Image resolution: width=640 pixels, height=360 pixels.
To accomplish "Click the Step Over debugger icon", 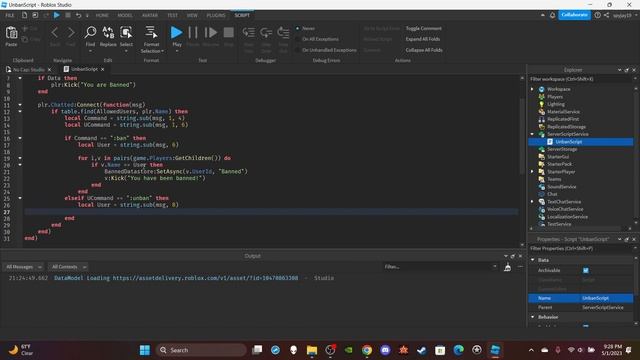I will tap(266, 32).
